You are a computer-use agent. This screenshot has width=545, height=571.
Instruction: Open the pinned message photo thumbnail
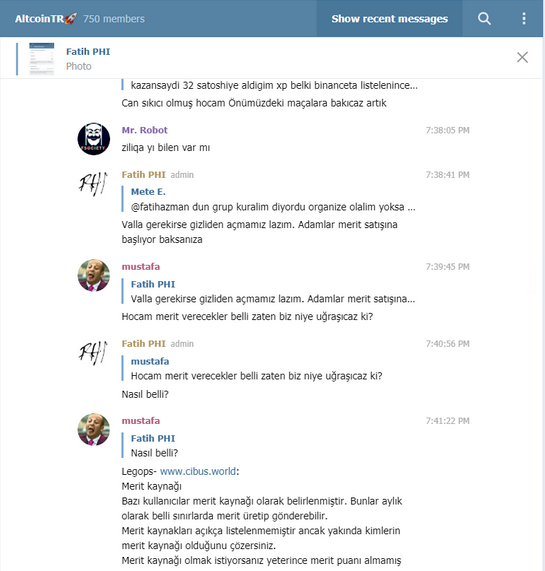(x=42, y=59)
